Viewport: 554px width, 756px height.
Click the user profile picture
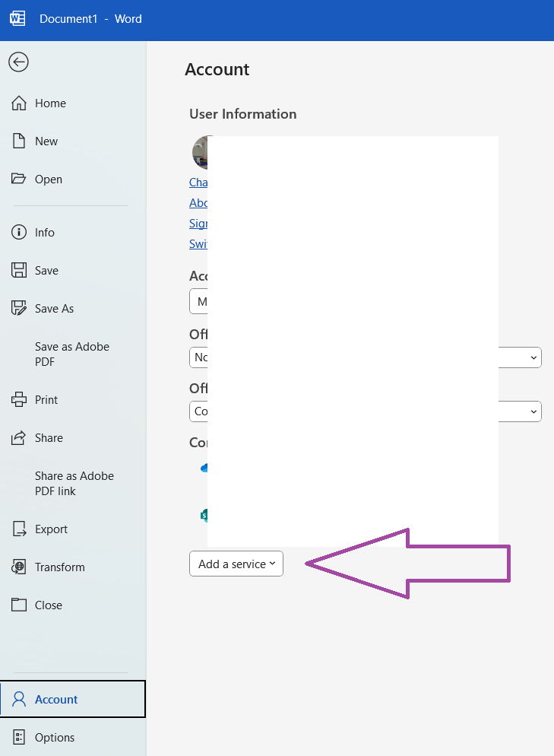pyautogui.click(x=200, y=152)
